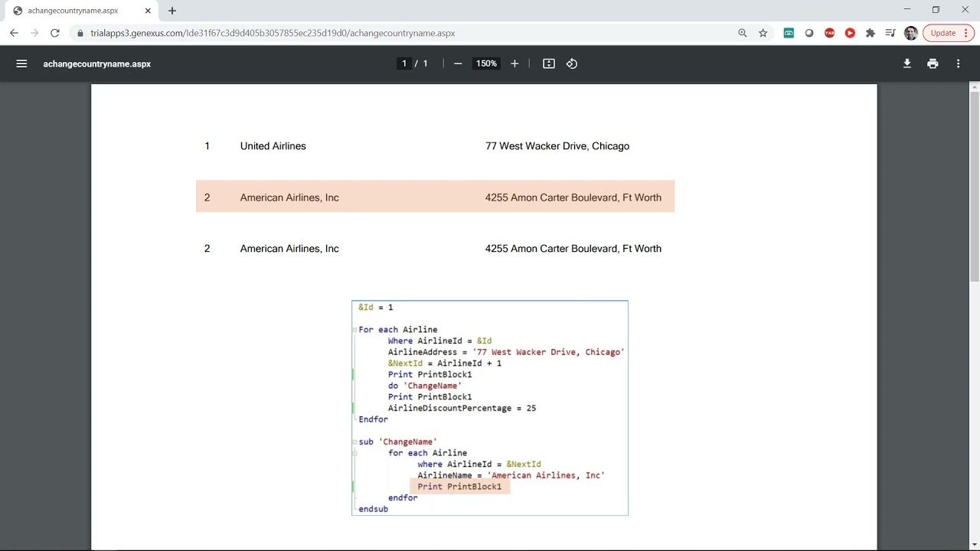Click the vertical scrollbar thumb

tap(975, 186)
